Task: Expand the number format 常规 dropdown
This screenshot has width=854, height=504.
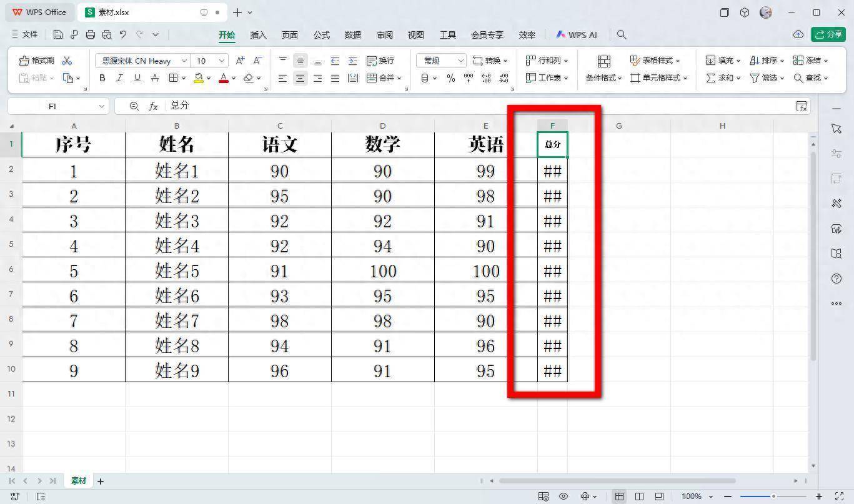Action: [460, 61]
